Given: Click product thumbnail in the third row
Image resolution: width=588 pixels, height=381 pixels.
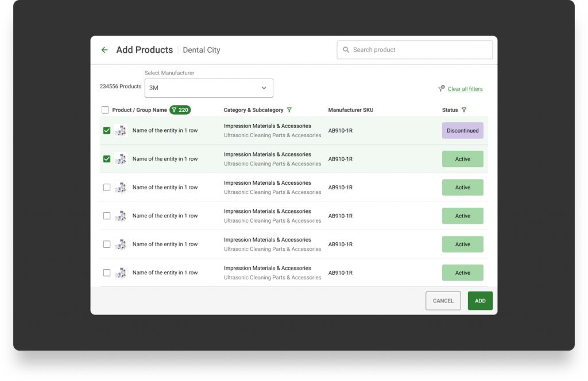Looking at the screenshot, I should pos(121,188).
